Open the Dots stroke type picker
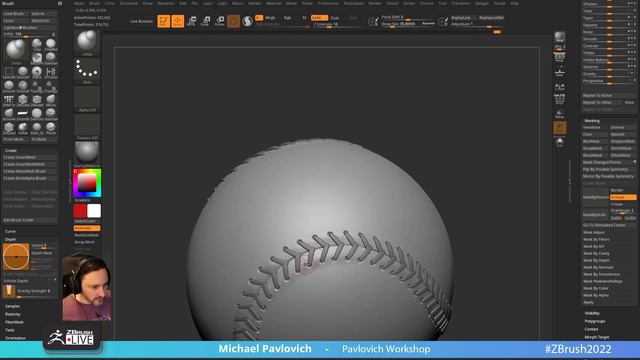This screenshot has height=360, width=640. pos(87,71)
